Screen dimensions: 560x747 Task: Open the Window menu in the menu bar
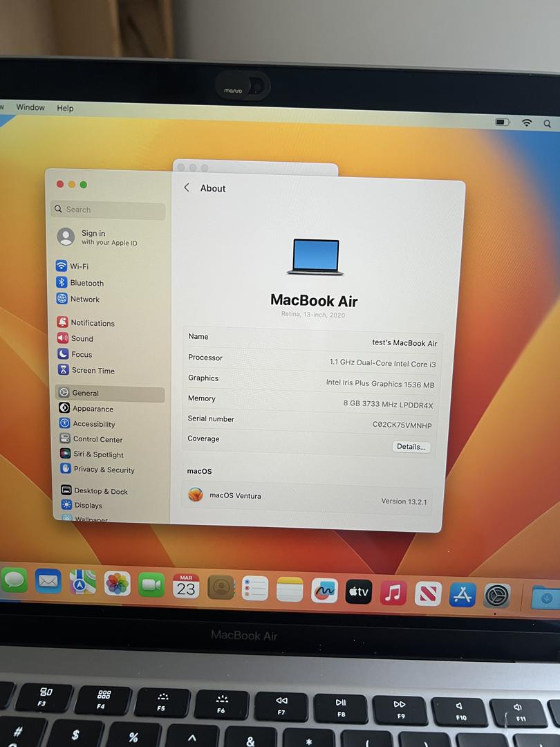pos(30,107)
